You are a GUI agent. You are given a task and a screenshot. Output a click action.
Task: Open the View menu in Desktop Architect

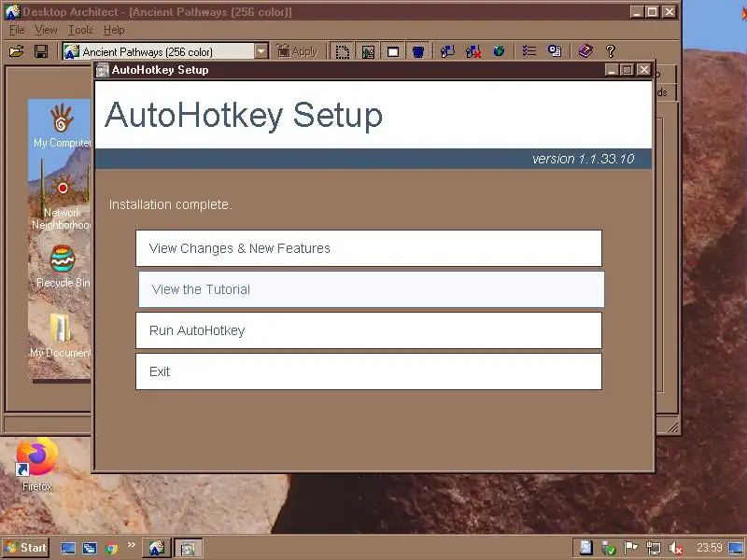pyautogui.click(x=46, y=30)
